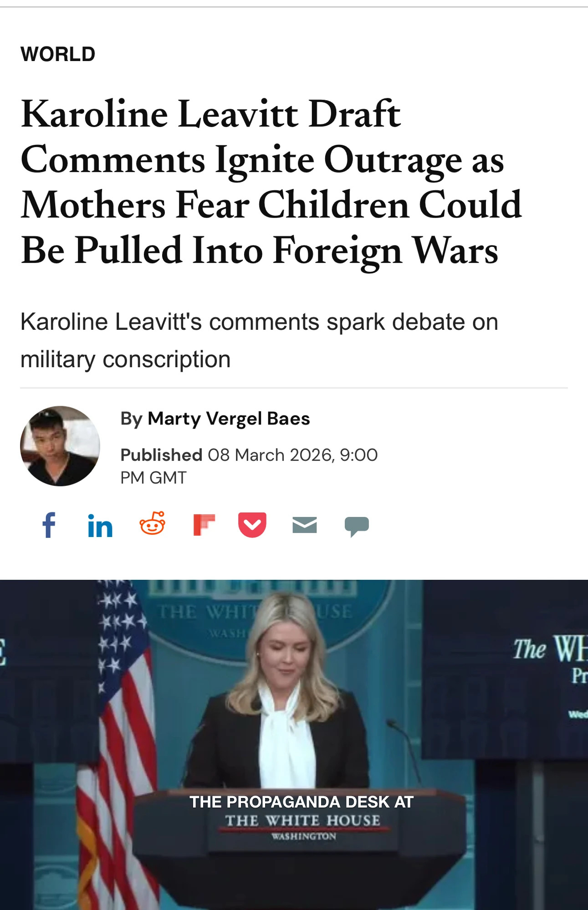Open Marty Vergel Baes' profile photo
The width and height of the screenshot is (588, 910).
60,446
